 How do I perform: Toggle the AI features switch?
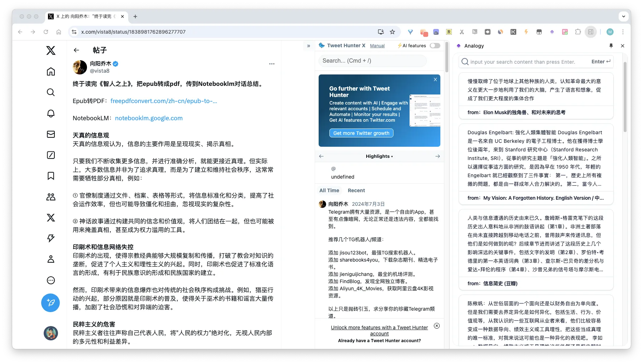coord(435,45)
